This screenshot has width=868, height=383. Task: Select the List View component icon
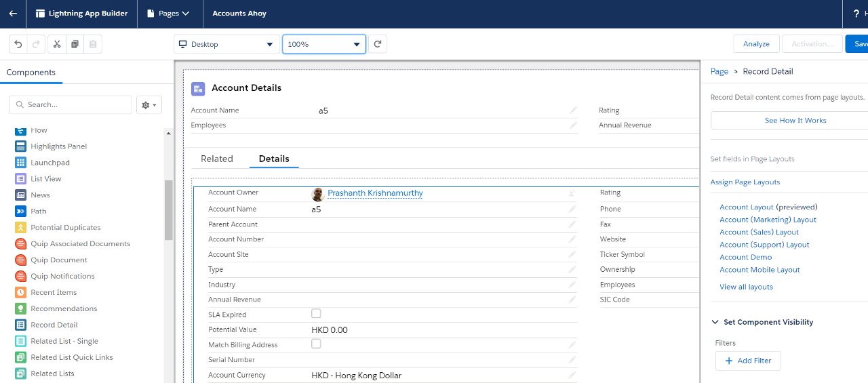[x=20, y=179]
